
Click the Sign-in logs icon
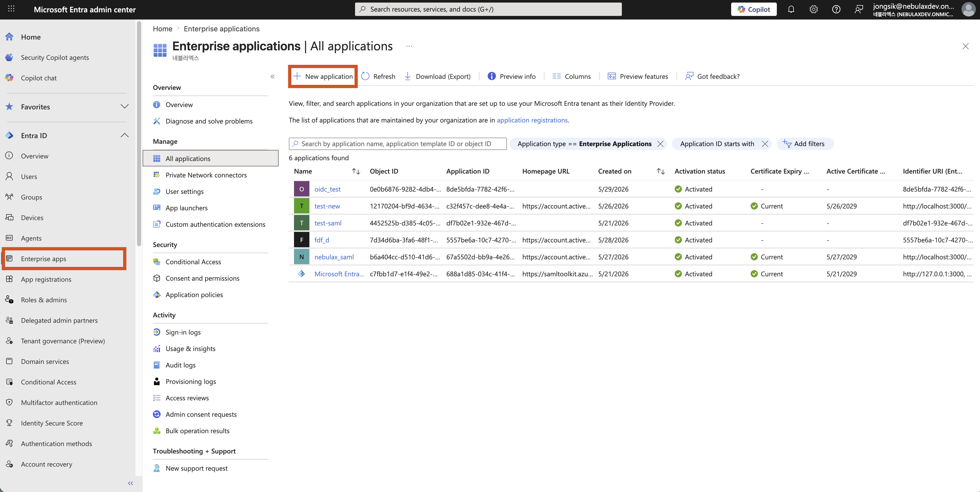157,332
